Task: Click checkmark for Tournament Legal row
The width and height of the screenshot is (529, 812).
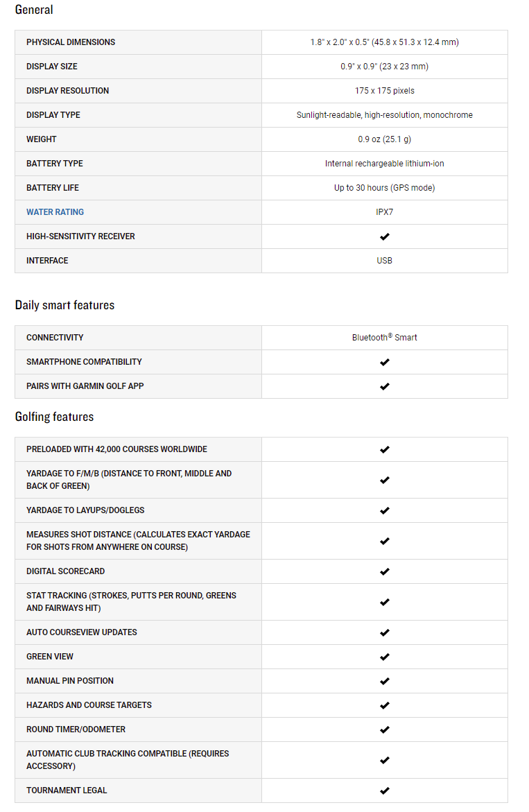Action: (385, 791)
